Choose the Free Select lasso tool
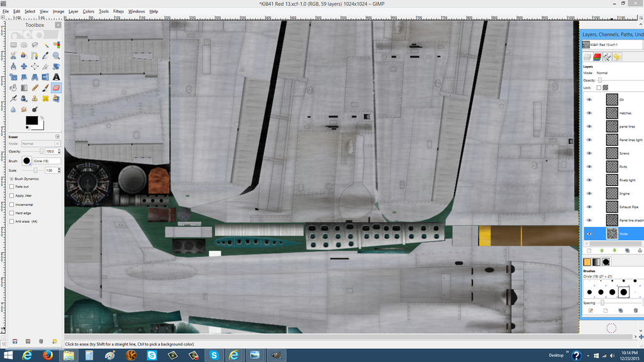 [x=35, y=45]
